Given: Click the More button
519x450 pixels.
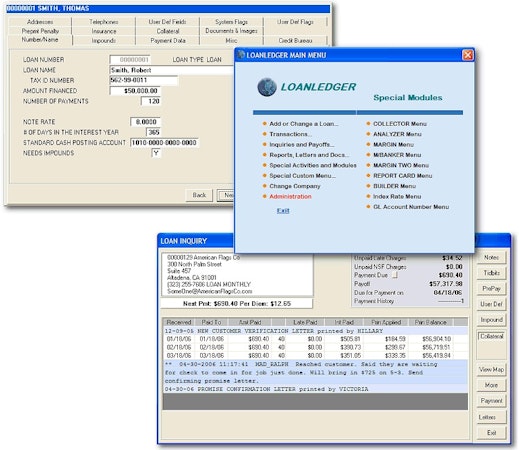Looking at the screenshot, I should pyautogui.click(x=491, y=385).
